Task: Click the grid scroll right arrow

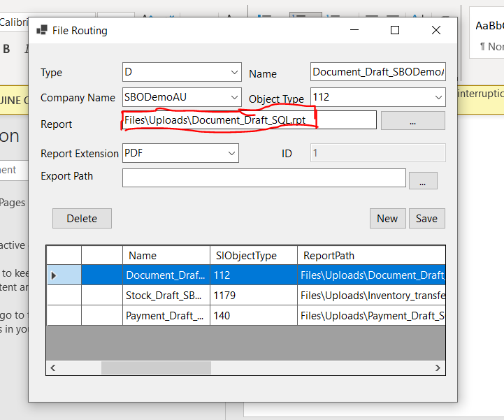Action: pos(438,368)
